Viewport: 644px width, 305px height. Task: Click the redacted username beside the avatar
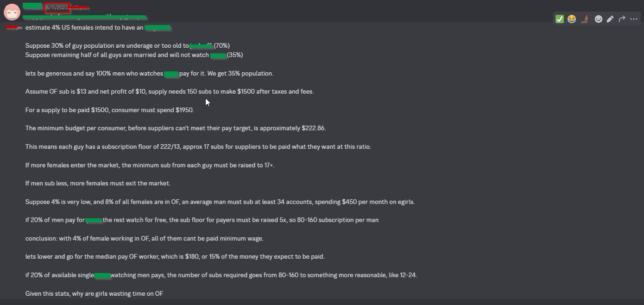click(32, 6)
